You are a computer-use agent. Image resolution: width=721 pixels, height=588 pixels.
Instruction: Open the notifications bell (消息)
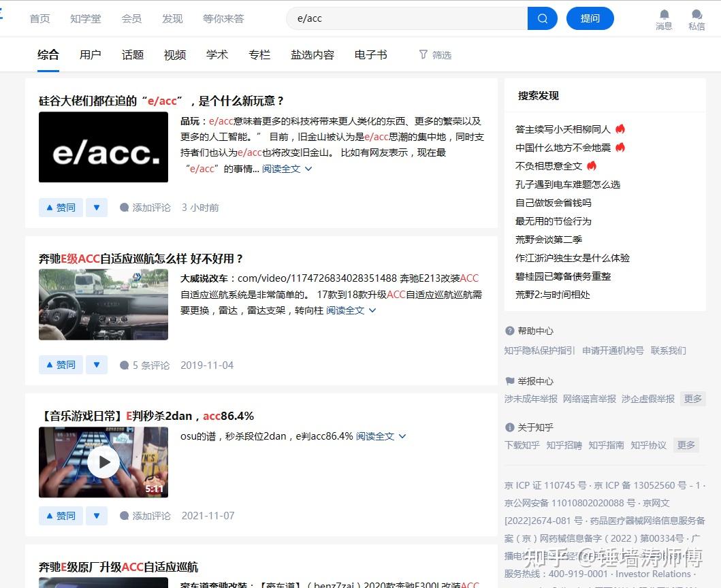coord(662,15)
